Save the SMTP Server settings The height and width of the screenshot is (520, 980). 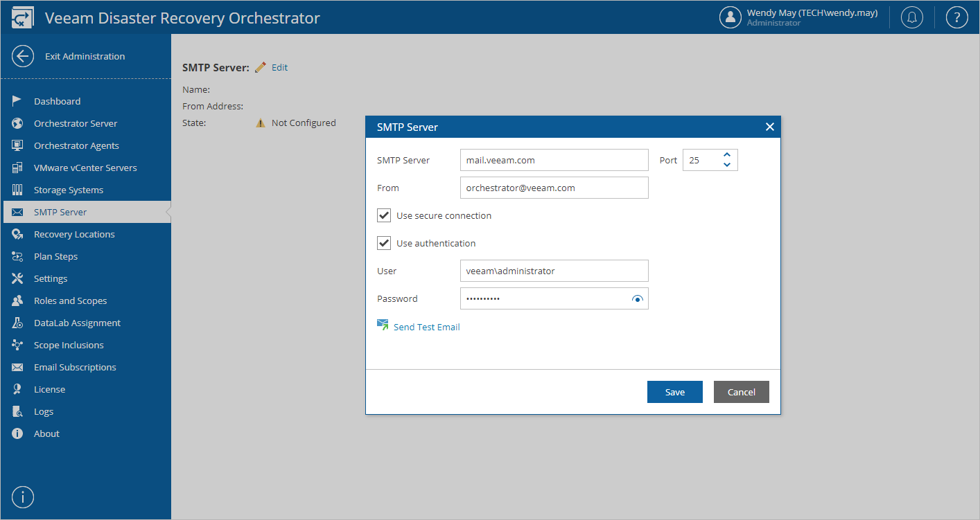675,392
